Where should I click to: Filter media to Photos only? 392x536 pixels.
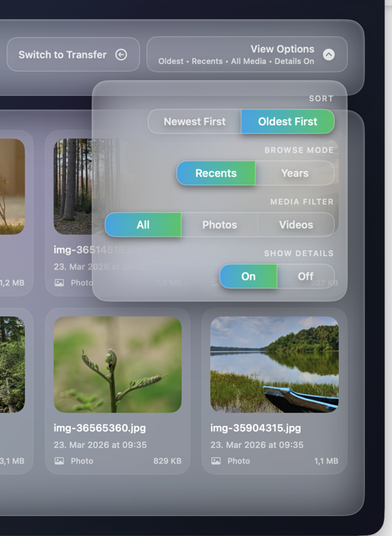220,225
